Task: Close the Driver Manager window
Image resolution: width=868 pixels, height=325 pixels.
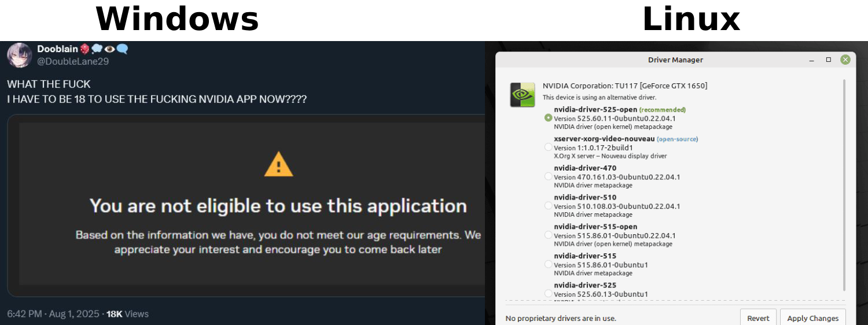Action: [845, 60]
